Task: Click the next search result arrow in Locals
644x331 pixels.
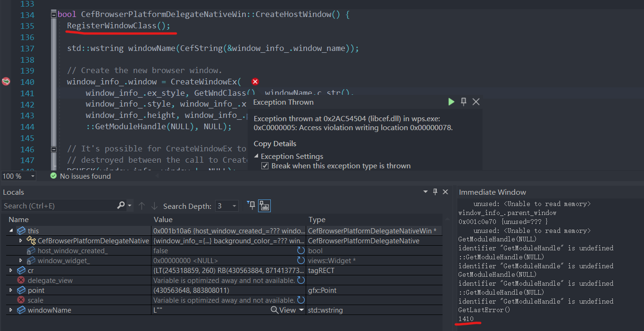Action: pos(153,206)
